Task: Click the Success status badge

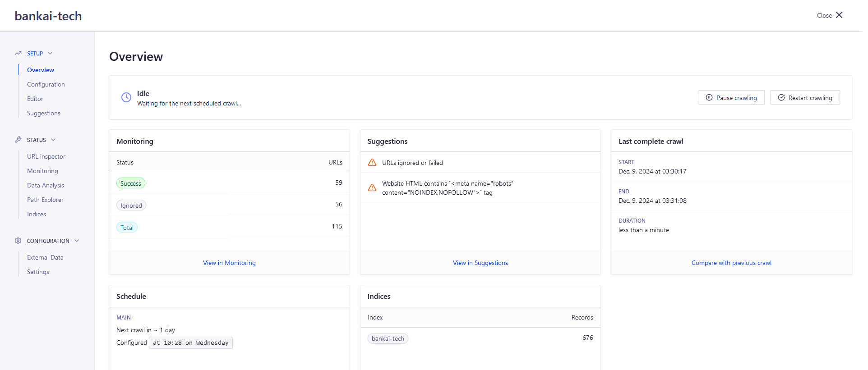Action: point(131,183)
